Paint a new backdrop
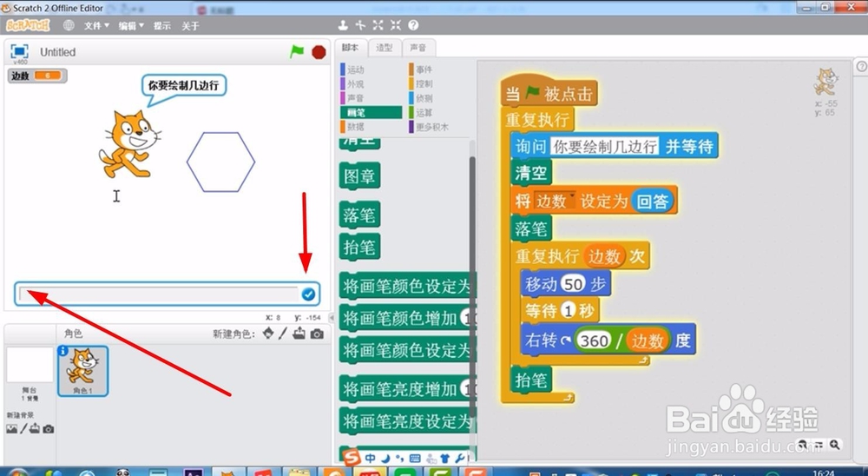This screenshot has height=476, width=868. [x=23, y=429]
